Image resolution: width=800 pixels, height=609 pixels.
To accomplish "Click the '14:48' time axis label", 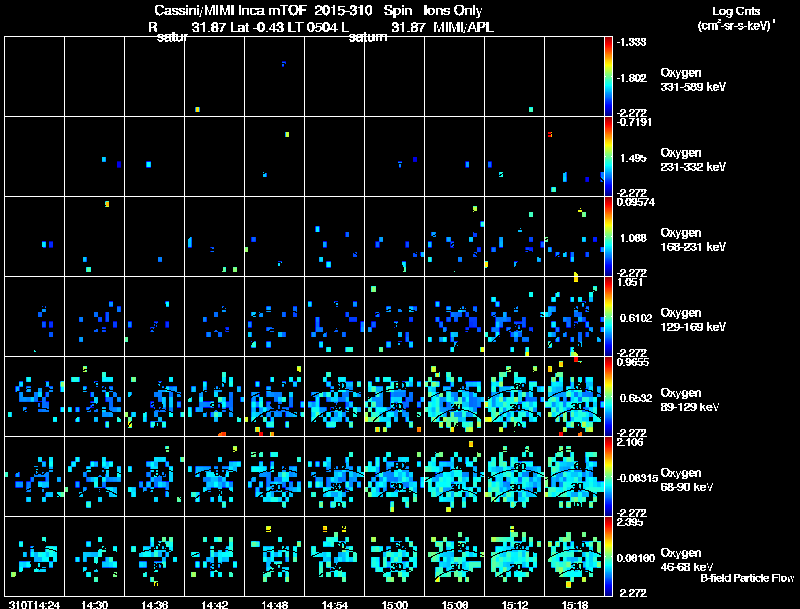I will point(274,604).
